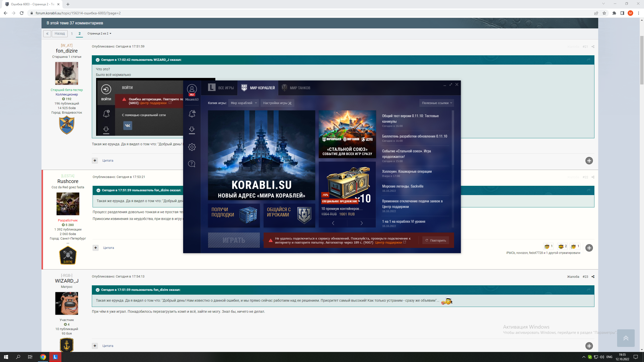Click plus reaction button on Rushcore post
This screenshot has height=362, width=644.
coord(589,248)
